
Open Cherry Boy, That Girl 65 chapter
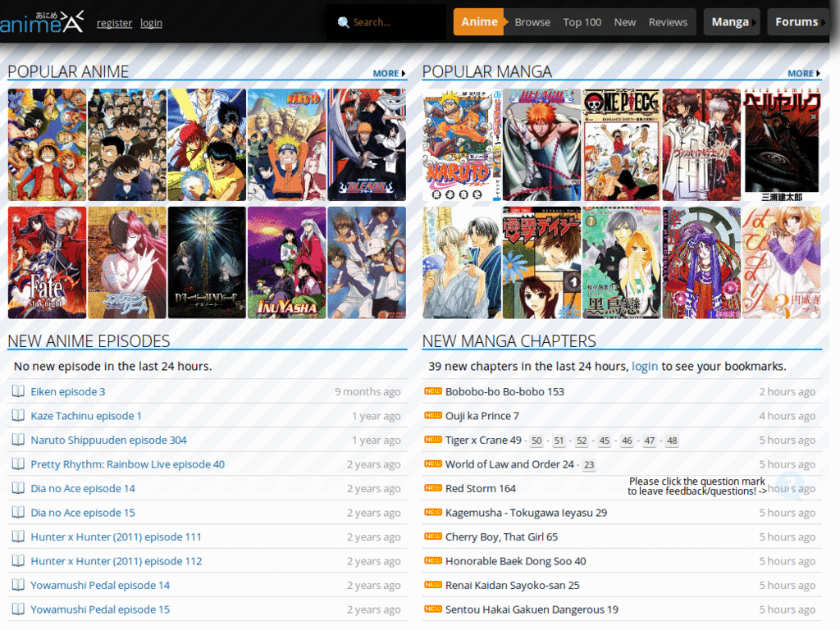pos(501,536)
